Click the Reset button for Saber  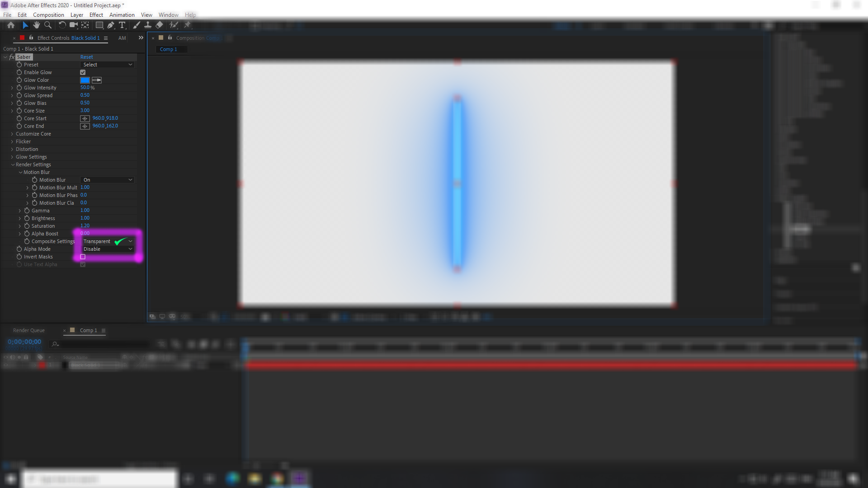click(x=86, y=56)
